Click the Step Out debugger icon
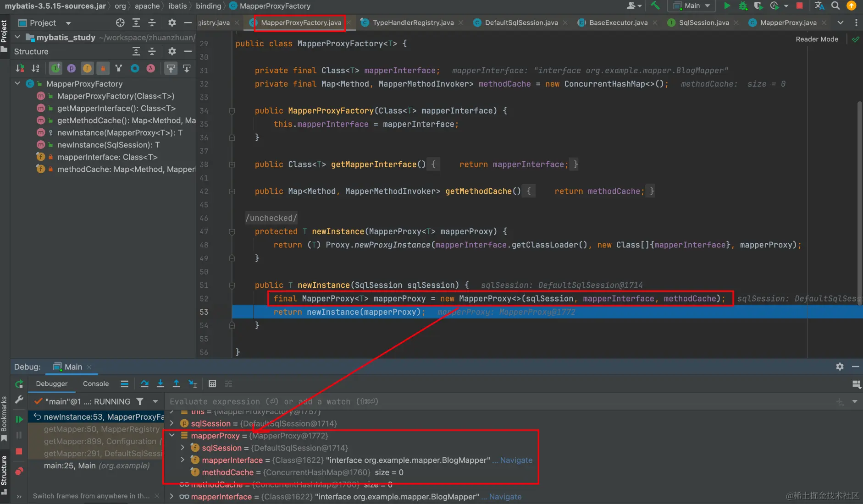This screenshot has width=863, height=504. 177,384
